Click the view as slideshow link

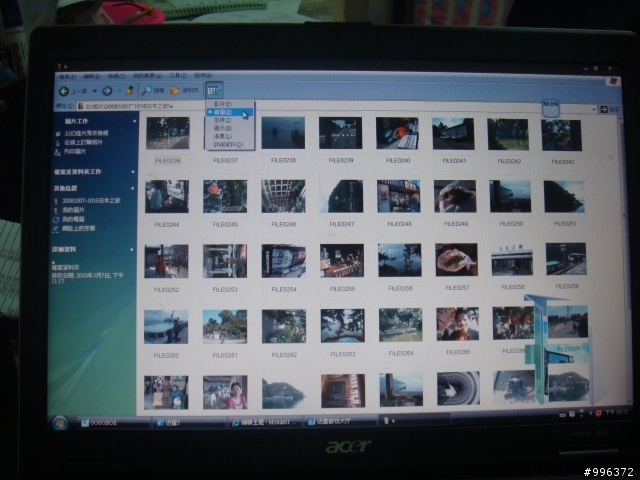tap(82, 133)
